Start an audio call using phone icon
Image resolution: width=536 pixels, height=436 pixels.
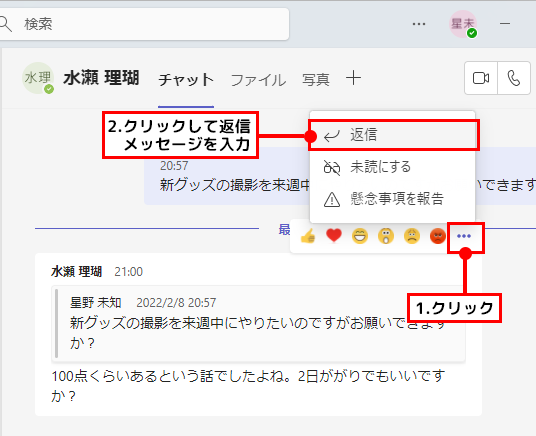[514, 78]
